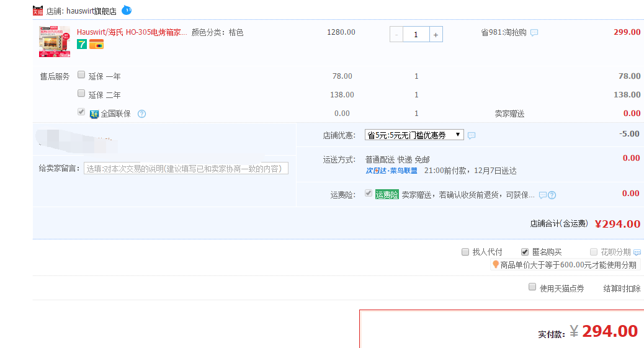Check the 延保 二年 warranty checkbox
The width and height of the screenshot is (644, 348).
click(81, 93)
